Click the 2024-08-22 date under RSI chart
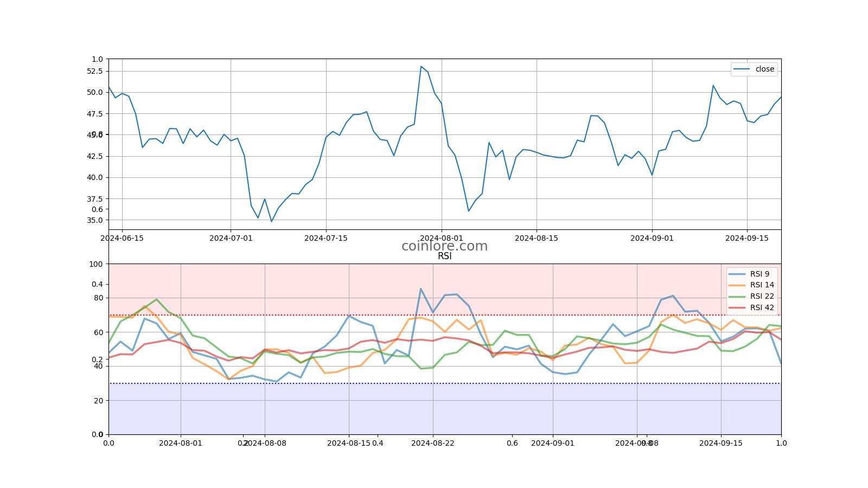The height and width of the screenshot is (488, 868). (433, 443)
